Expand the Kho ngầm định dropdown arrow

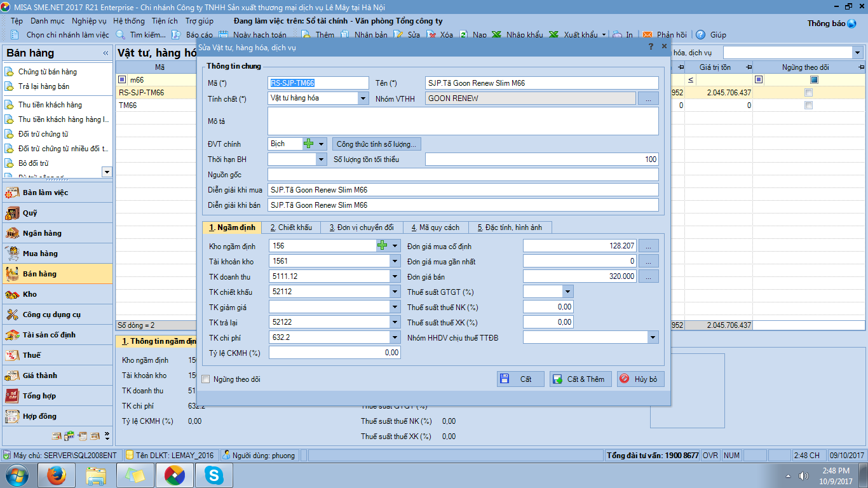coord(395,246)
